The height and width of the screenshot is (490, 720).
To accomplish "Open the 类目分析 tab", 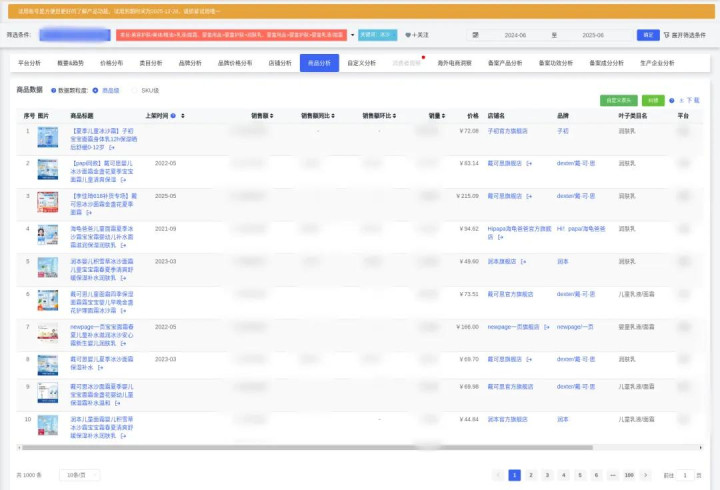I will coord(151,63).
